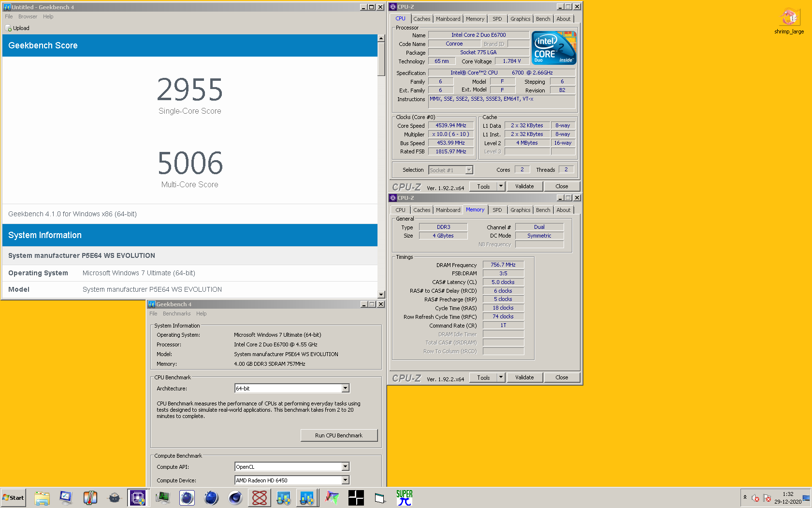Switch to Memory tab in upper CPU-Z
Screen dimensions: 812x508
click(x=475, y=19)
